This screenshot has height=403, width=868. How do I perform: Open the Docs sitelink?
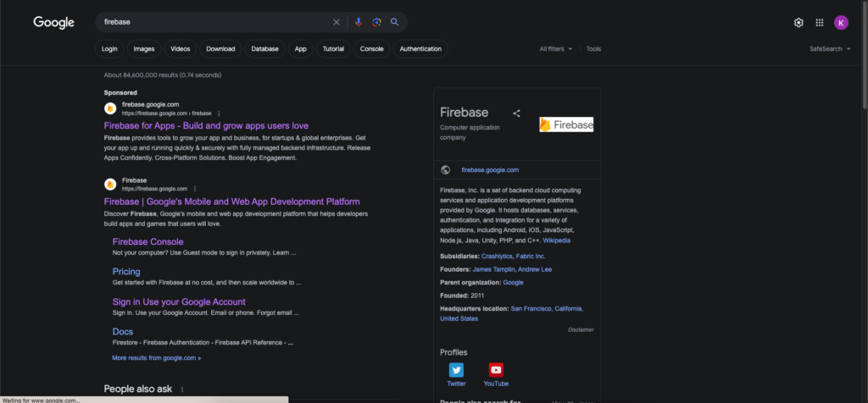[123, 332]
